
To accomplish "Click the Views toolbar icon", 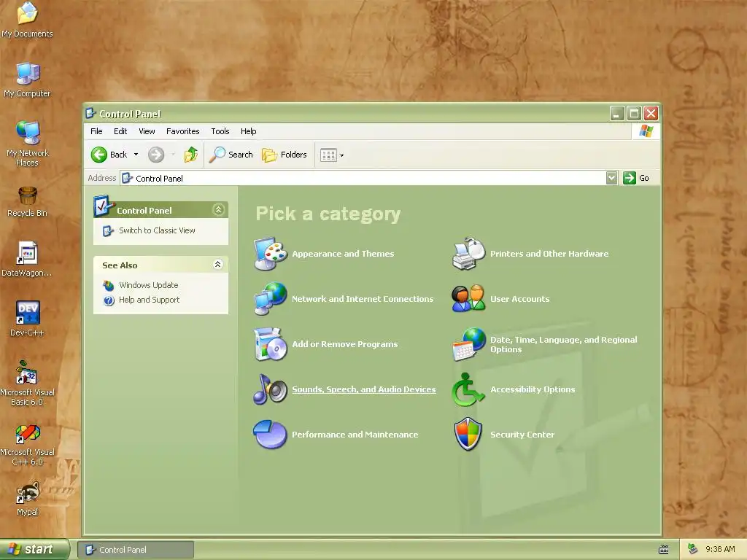I will [x=328, y=155].
